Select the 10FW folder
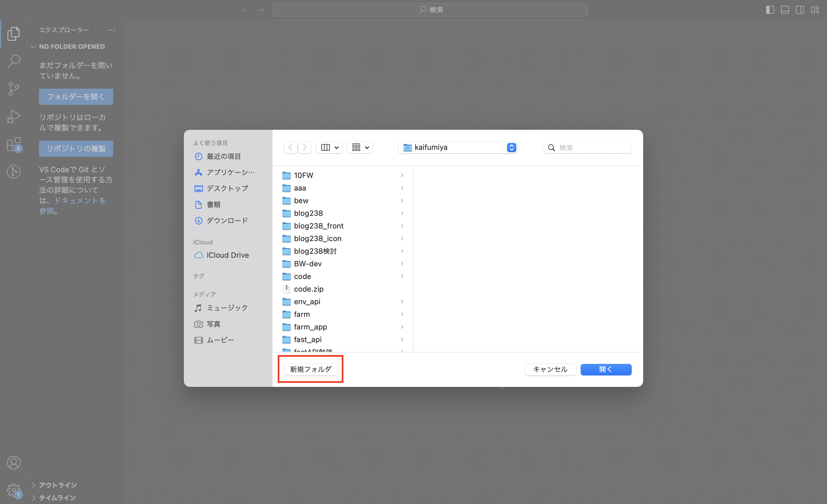 [343, 175]
